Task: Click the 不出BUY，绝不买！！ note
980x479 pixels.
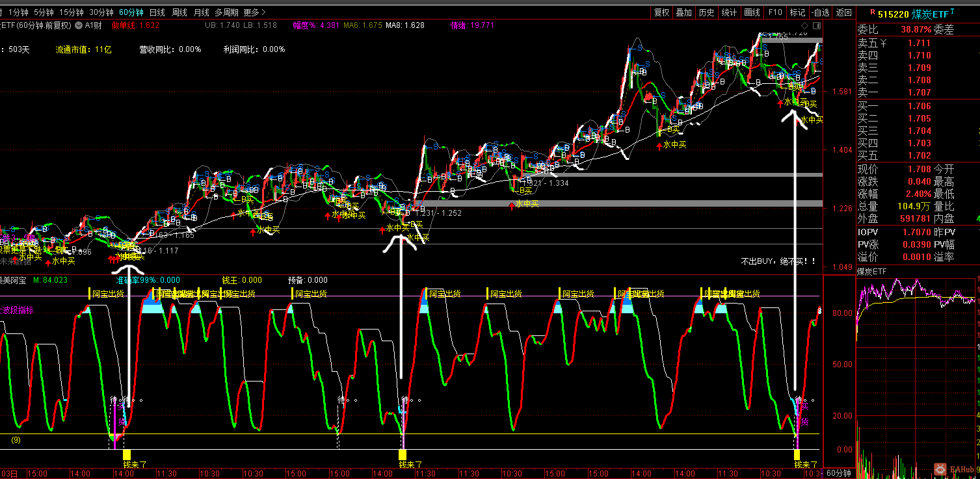Action: (778, 262)
